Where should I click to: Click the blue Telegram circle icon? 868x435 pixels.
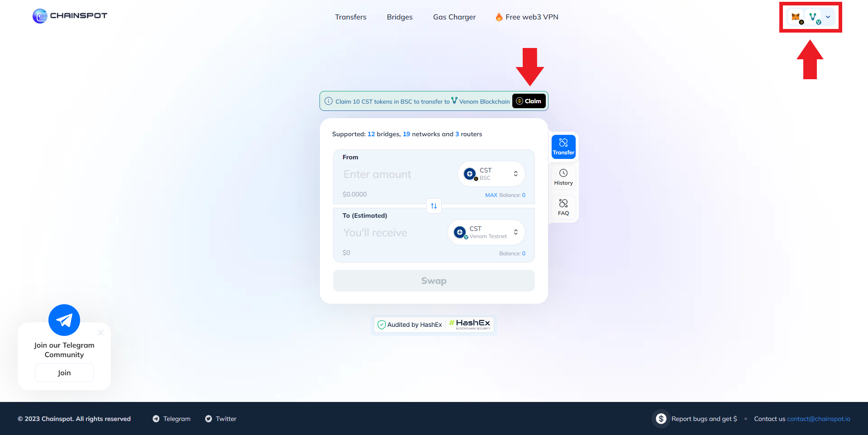(x=64, y=320)
